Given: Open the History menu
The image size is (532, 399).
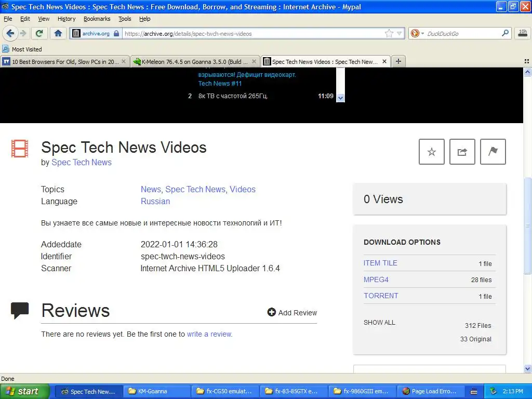Looking at the screenshot, I should click(66, 19).
